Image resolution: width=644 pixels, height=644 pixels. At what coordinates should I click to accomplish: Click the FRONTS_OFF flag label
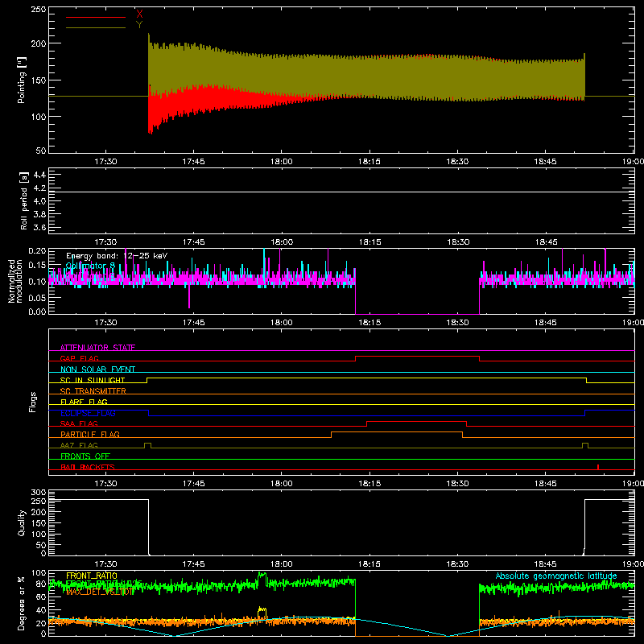click(85, 456)
